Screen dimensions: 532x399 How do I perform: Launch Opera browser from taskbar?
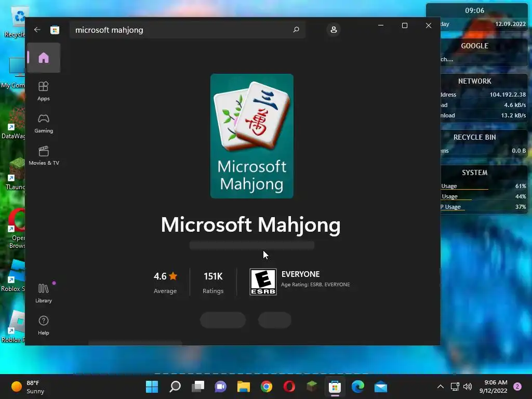point(289,387)
